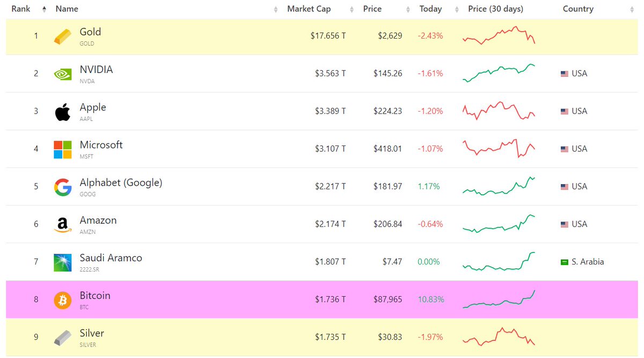644x358 pixels.
Task: Click the USA flag next to NVIDIA
Action: (x=564, y=73)
